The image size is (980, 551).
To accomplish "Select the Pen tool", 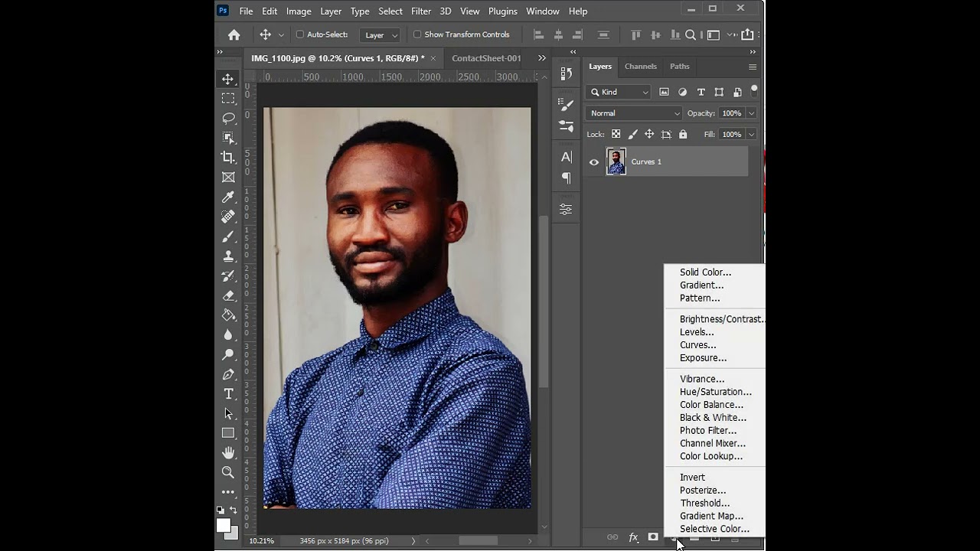I will [228, 374].
